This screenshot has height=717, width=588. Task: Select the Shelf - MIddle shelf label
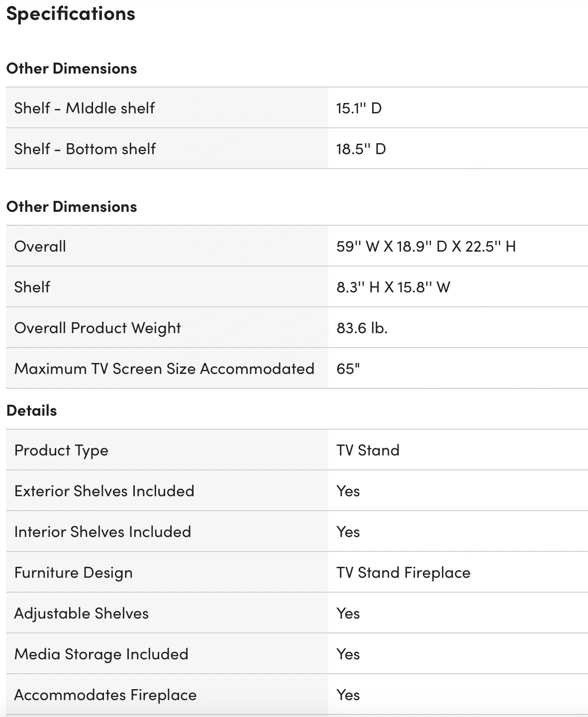[x=84, y=108]
